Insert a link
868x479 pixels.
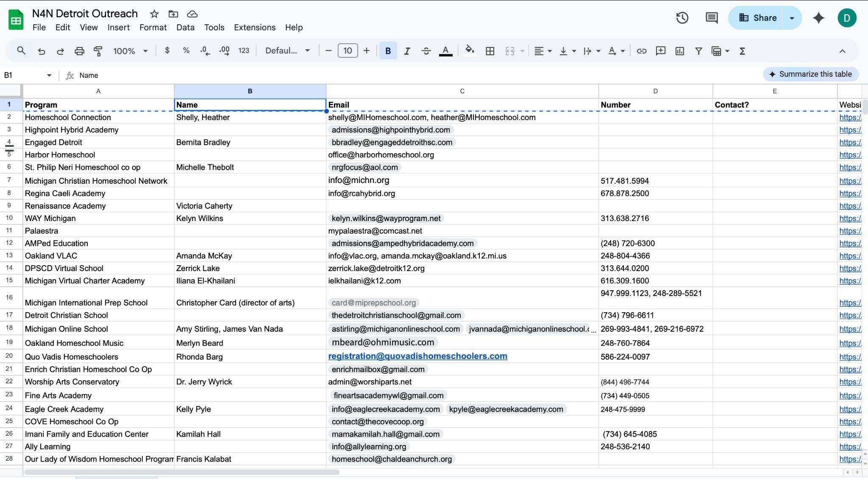(642, 51)
